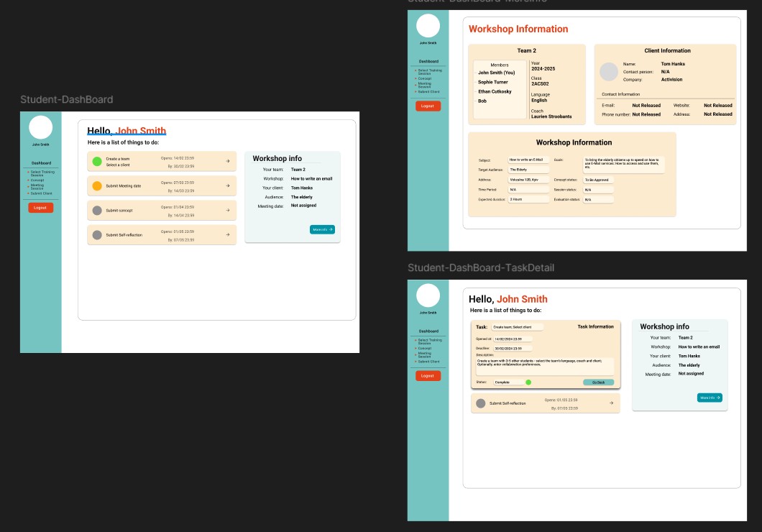Click Expected duration field '2 Hours'
The image size is (762, 532).
point(528,199)
